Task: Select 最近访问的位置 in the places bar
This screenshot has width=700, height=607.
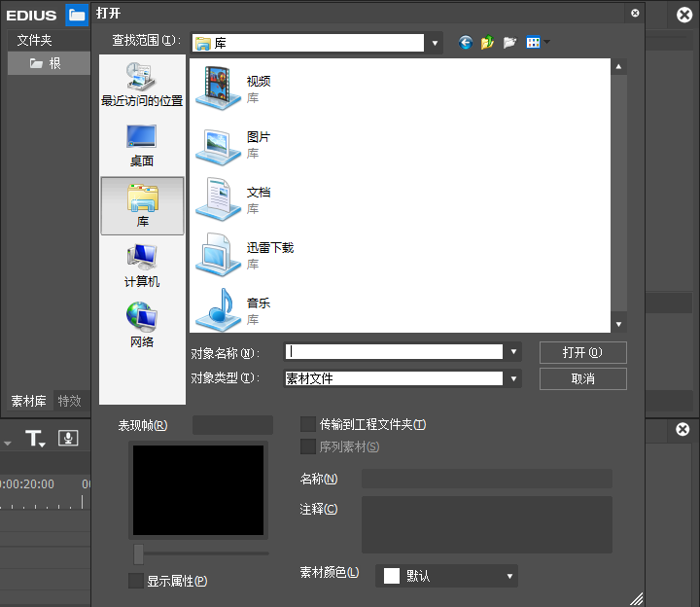Action: tap(142, 84)
